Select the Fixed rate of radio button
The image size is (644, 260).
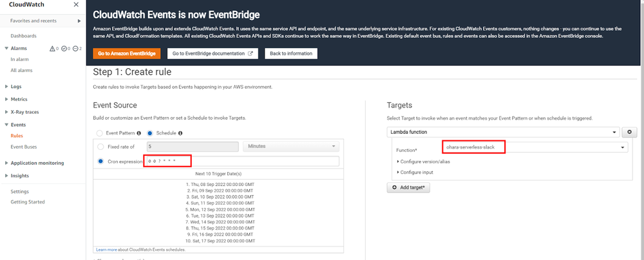pyautogui.click(x=100, y=147)
